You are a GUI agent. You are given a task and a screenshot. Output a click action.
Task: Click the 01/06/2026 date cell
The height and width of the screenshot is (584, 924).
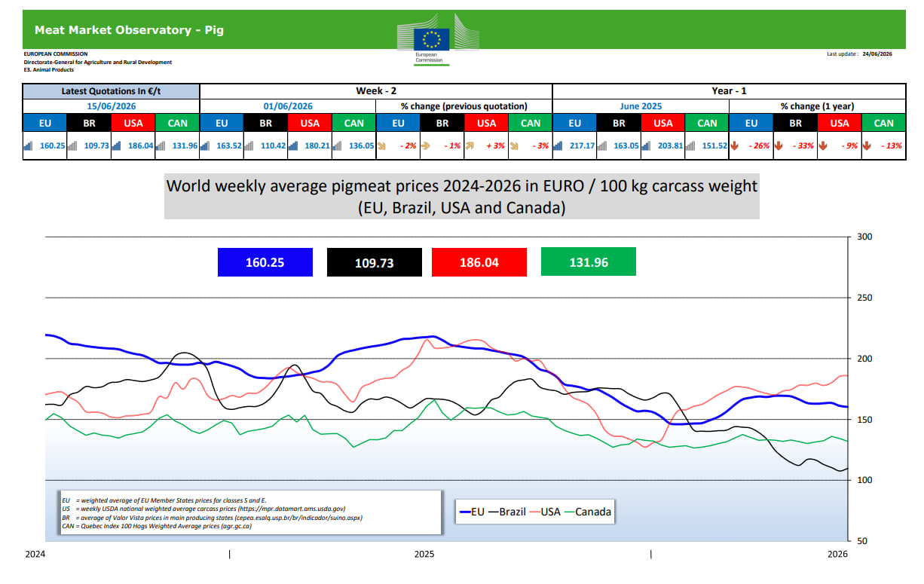point(288,106)
